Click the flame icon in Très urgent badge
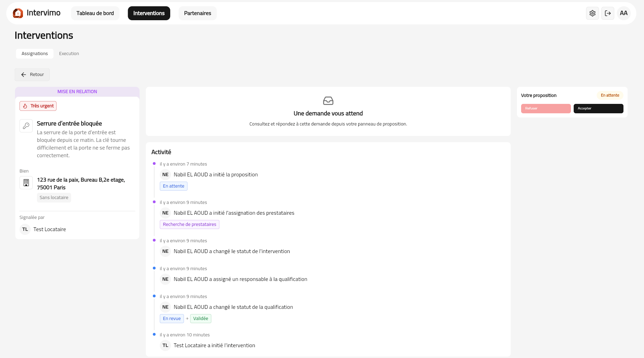Viewport: 644px width, 358px height. [x=25, y=106]
